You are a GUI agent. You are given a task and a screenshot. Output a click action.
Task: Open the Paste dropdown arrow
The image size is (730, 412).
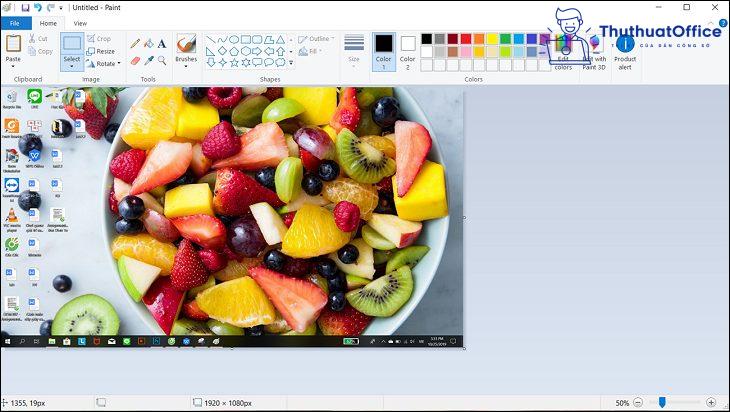(13, 67)
